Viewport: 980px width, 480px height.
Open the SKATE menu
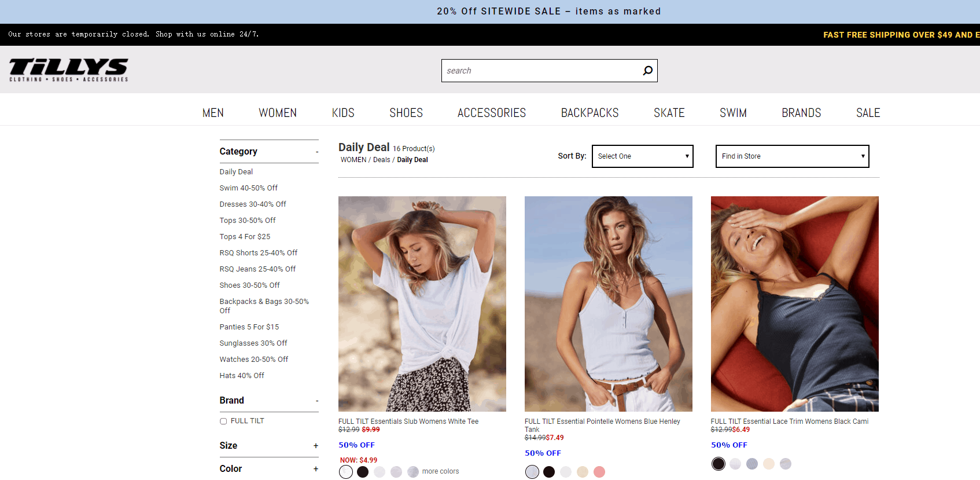click(x=669, y=113)
